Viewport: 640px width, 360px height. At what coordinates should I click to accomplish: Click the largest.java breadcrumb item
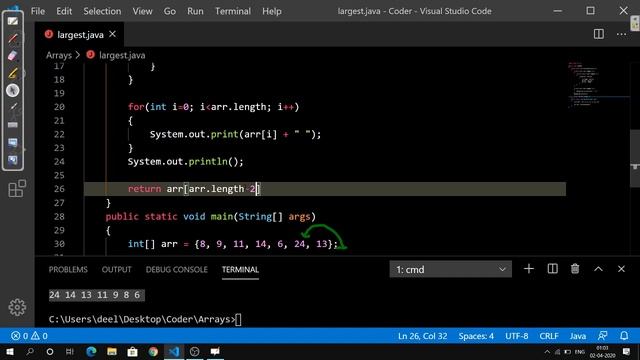(122, 55)
